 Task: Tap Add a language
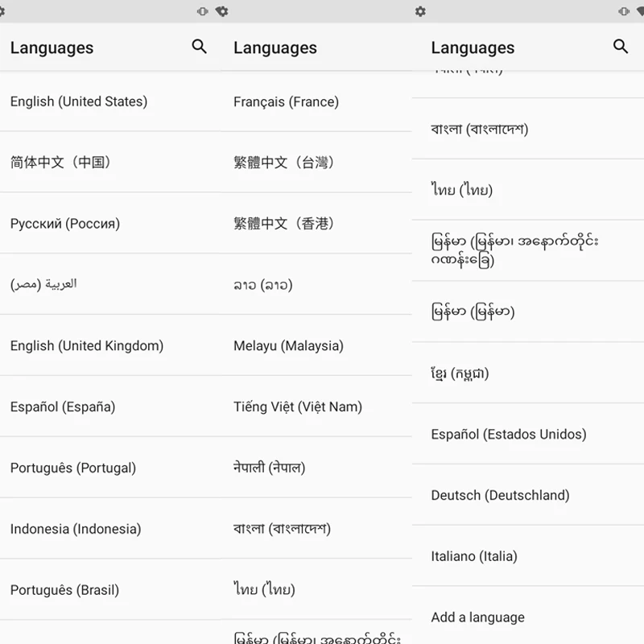point(528,617)
